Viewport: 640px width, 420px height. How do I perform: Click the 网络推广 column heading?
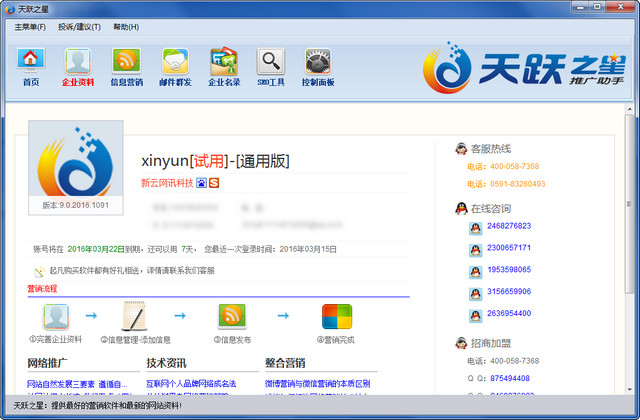click(x=47, y=363)
